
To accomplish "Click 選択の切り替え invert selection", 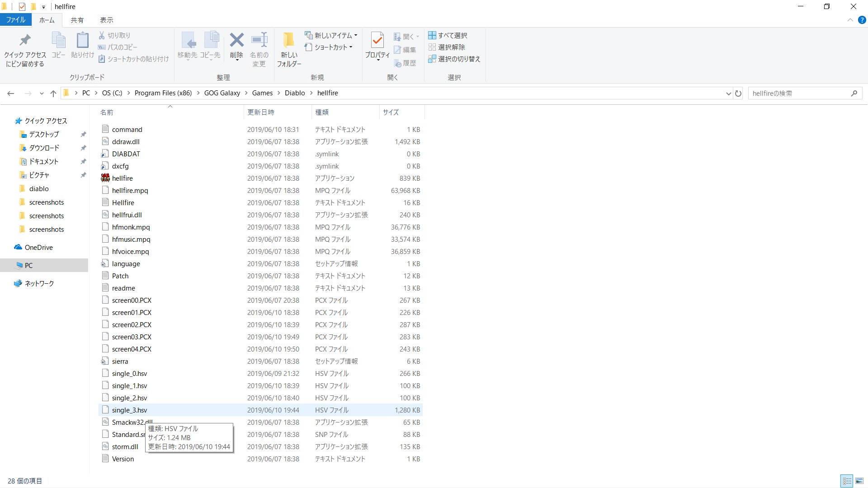I will click(454, 59).
